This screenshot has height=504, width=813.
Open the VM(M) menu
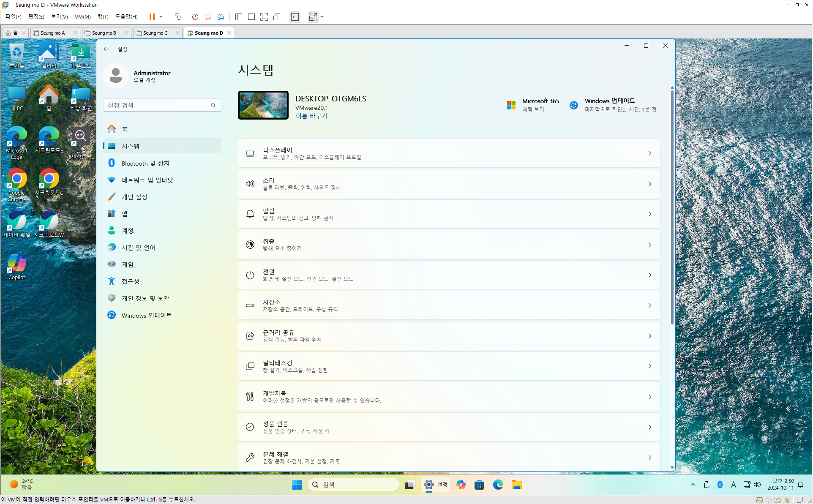tap(82, 16)
